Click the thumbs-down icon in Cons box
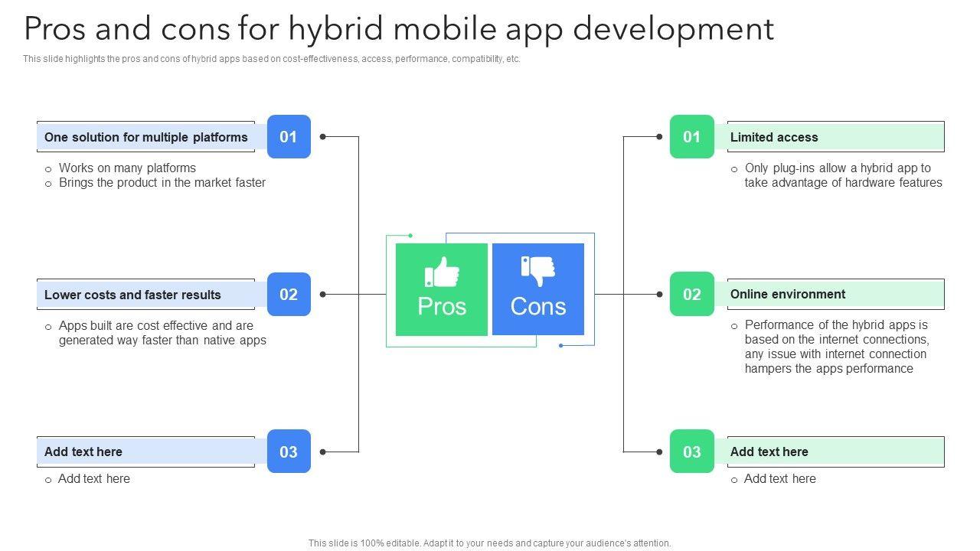 pos(538,271)
